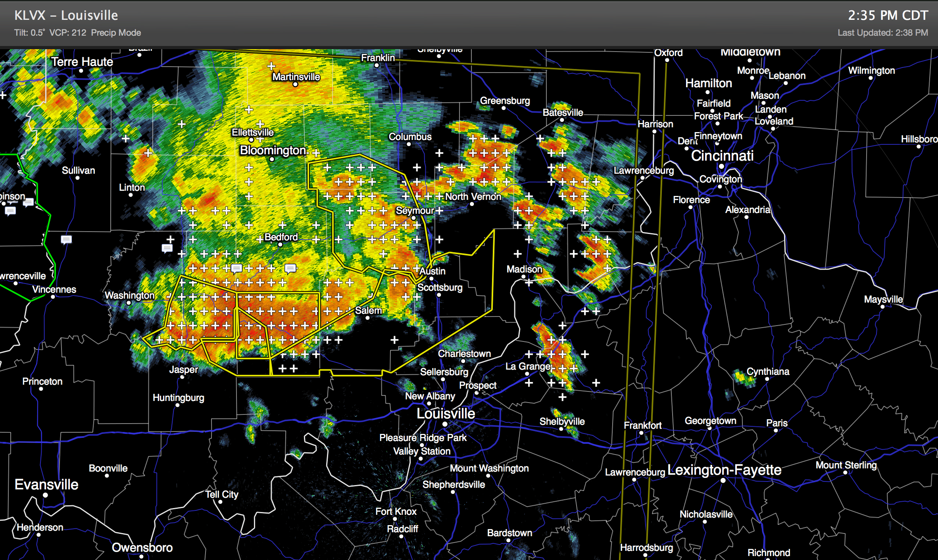Open report bubble below plus marker west of Bedford

pyautogui.click(x=167, y=248)
